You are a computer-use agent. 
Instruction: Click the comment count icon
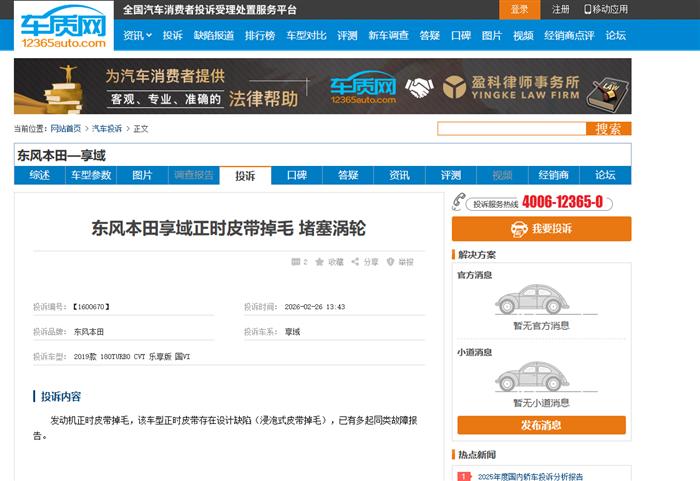coord(295,262)
